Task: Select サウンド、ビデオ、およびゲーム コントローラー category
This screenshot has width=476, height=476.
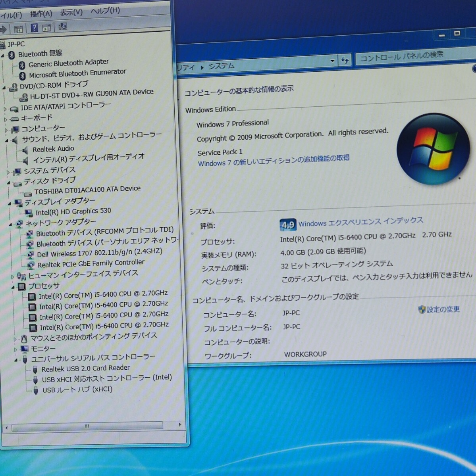Action: pos(92,137)
